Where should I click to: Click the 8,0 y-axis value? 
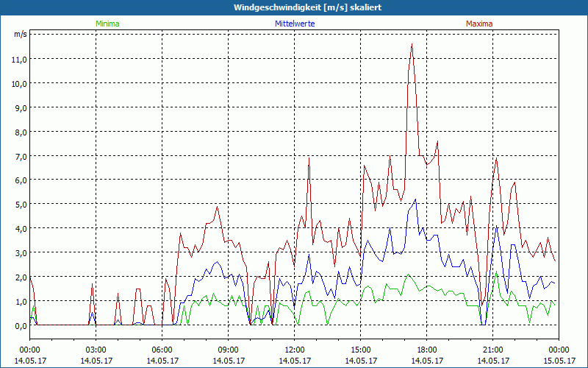21,132
